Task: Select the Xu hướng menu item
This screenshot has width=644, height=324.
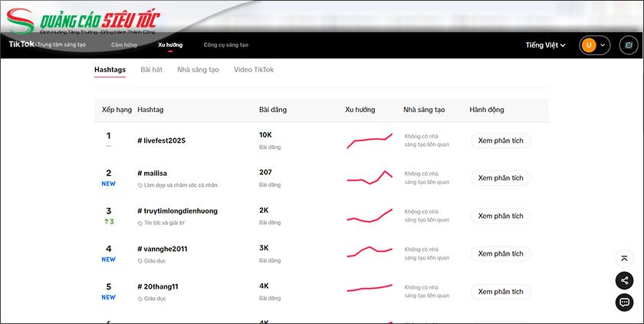Action: [170, 45]
